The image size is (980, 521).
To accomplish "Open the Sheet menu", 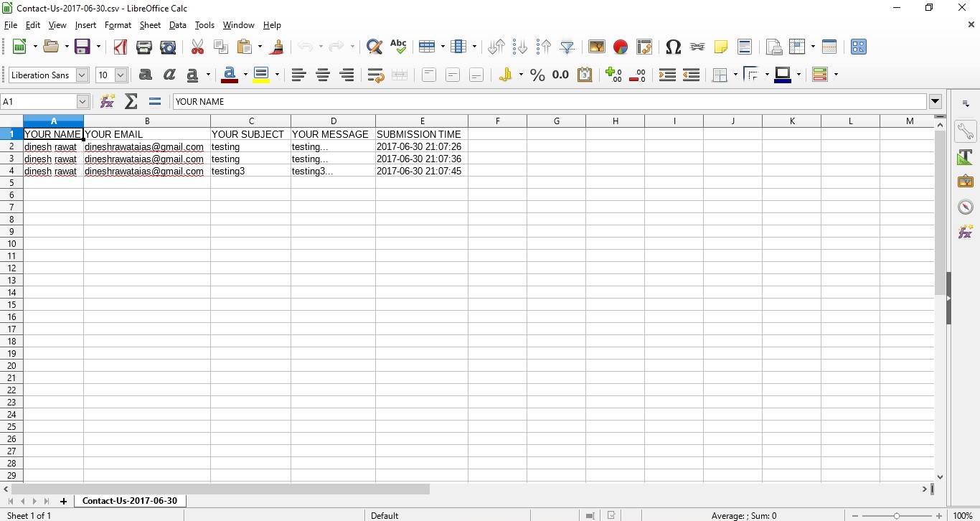I will (x=150, y=25).
